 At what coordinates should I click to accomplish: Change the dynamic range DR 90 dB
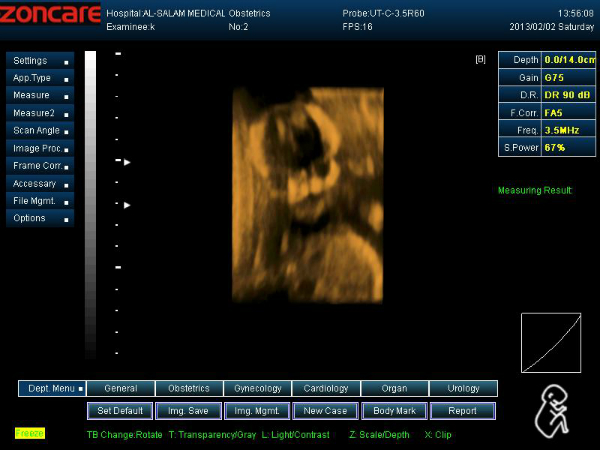click(x=569, y=95)
